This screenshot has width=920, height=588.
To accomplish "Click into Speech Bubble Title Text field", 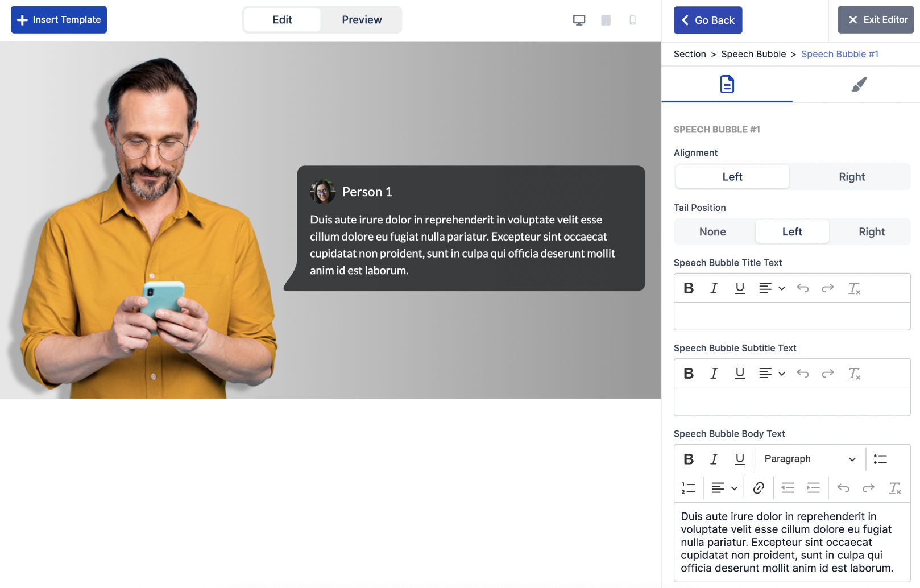I will point(791,316).
